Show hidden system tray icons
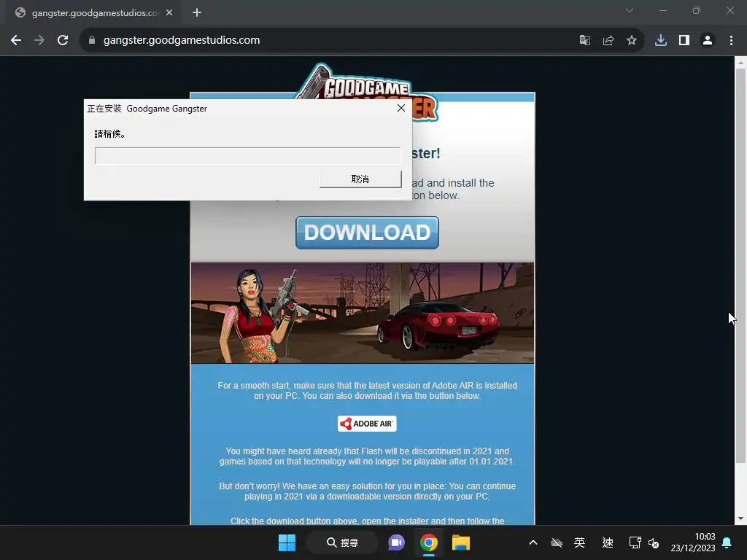 [x=533, y=542]
